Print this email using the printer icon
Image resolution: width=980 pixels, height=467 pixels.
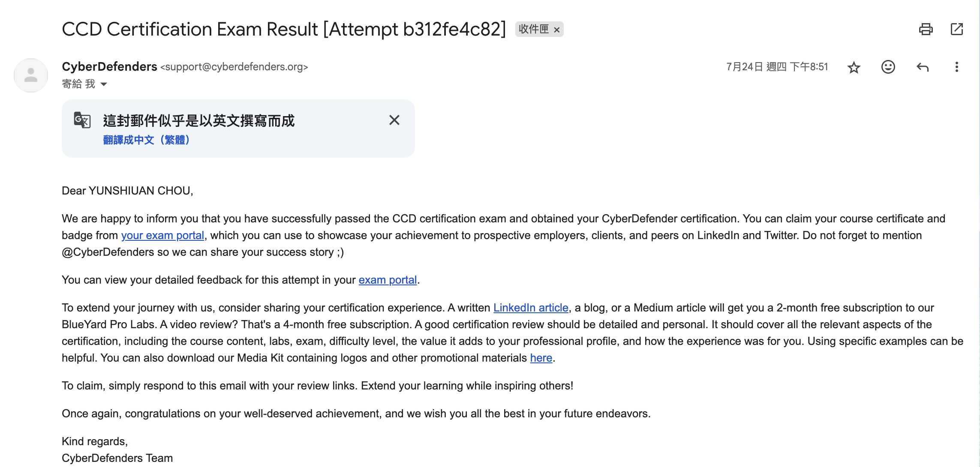[x=926, y=29]
